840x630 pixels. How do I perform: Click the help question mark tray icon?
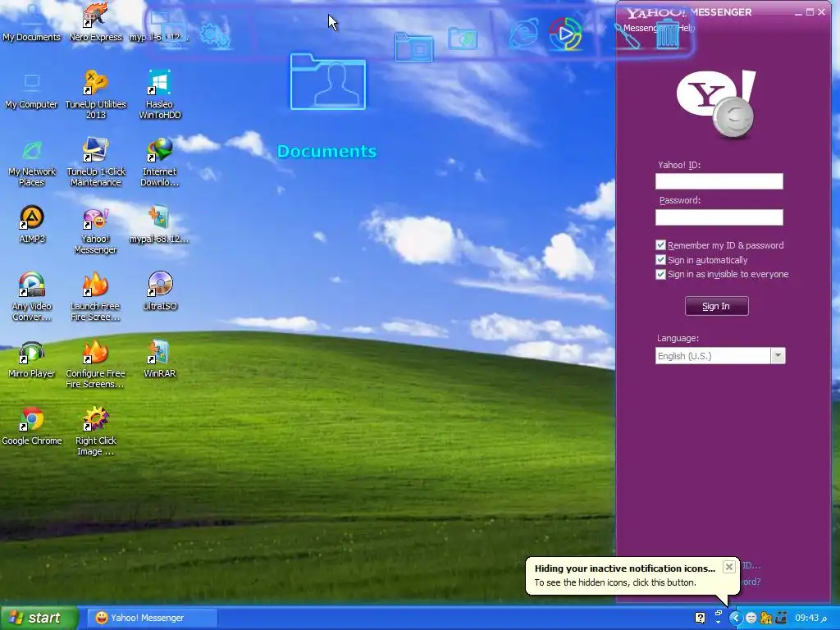700,619
